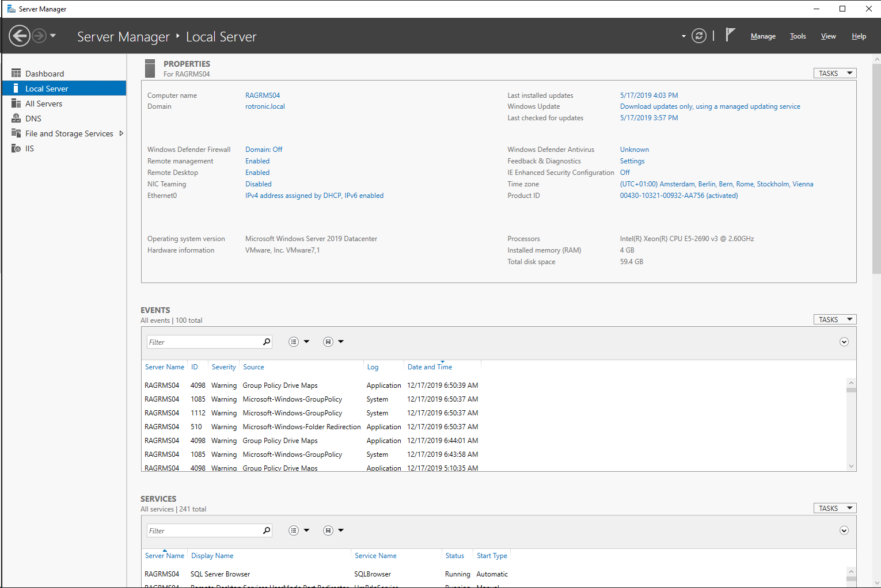Click the DNS role icon

tap(16, 118)
